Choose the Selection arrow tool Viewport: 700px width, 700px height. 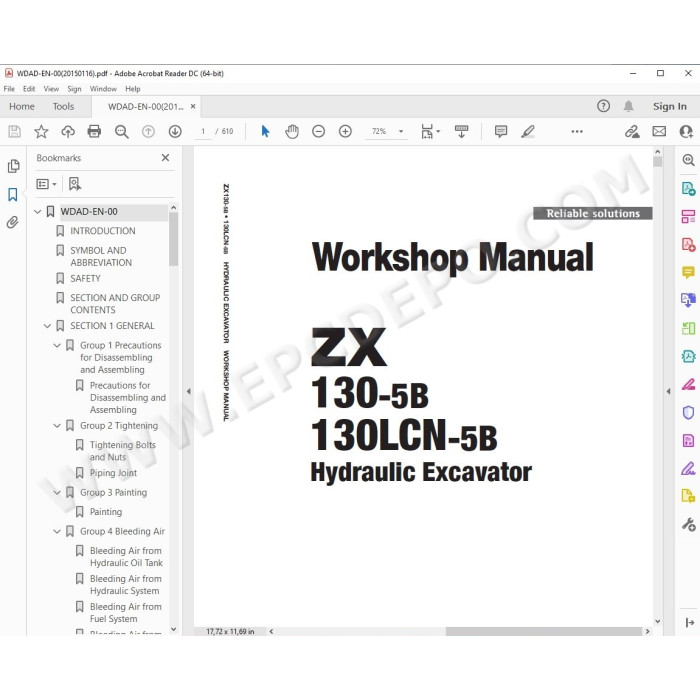point(265,131)
